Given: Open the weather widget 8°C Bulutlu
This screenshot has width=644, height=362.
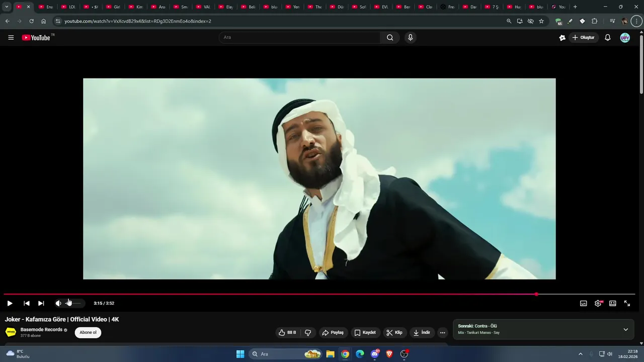Looking at the screenshot, I should coord(18,354).
